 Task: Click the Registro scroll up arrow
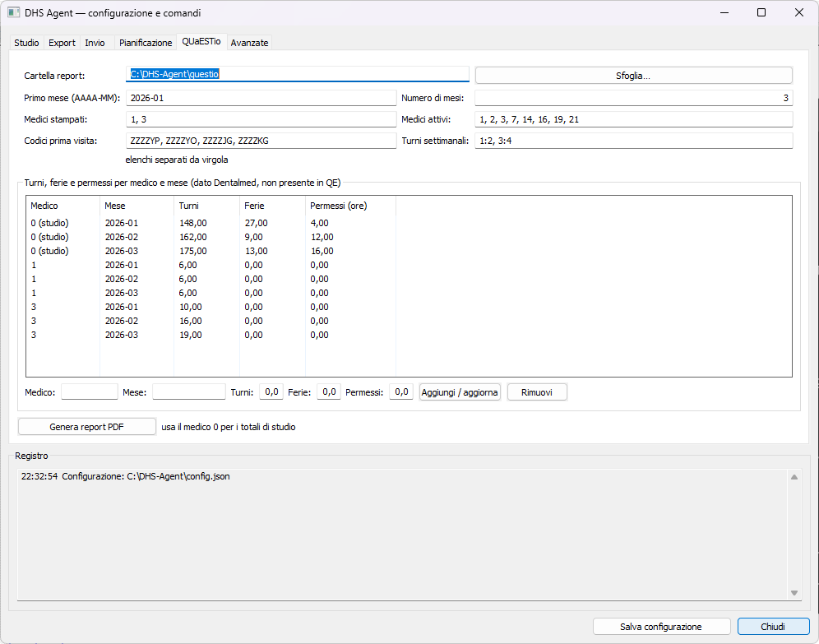[794, 477]
